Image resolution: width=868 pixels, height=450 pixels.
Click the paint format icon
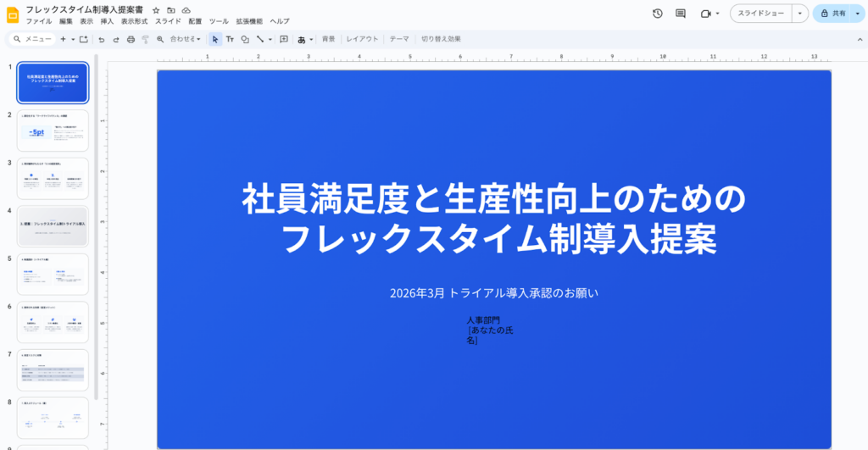145,39
